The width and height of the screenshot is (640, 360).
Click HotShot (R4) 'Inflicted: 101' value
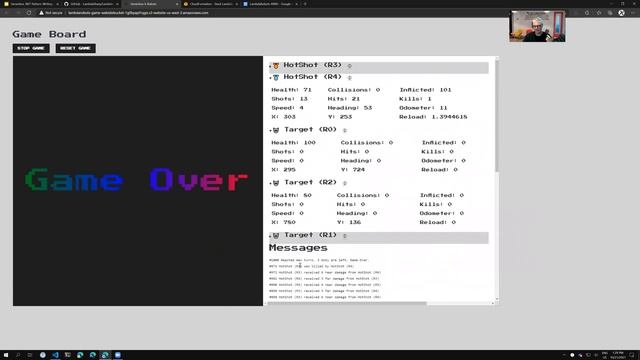pos(425,90)
